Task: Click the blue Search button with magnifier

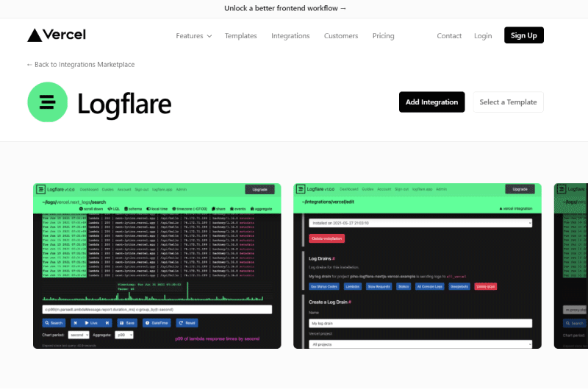Action: [54, 323]
